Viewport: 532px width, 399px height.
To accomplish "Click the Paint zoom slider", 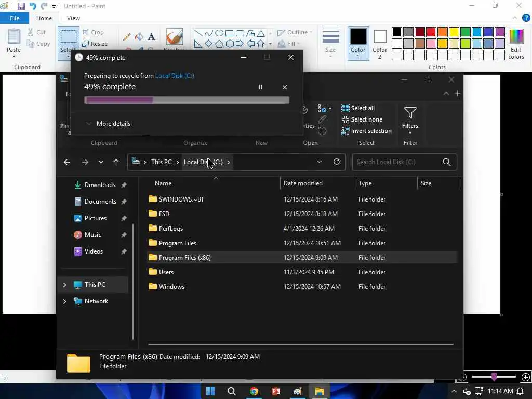I will (x=494, y=377).
